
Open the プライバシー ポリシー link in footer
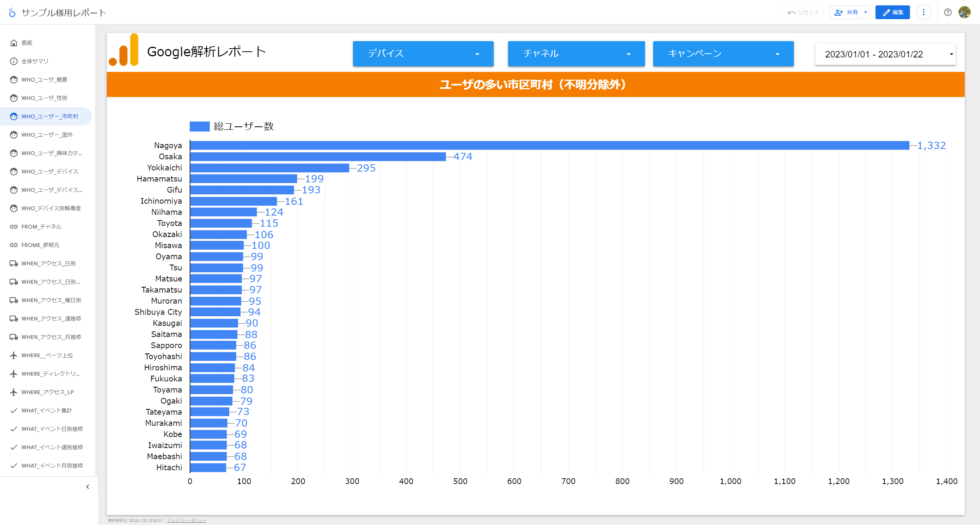[x=186, y=520]
